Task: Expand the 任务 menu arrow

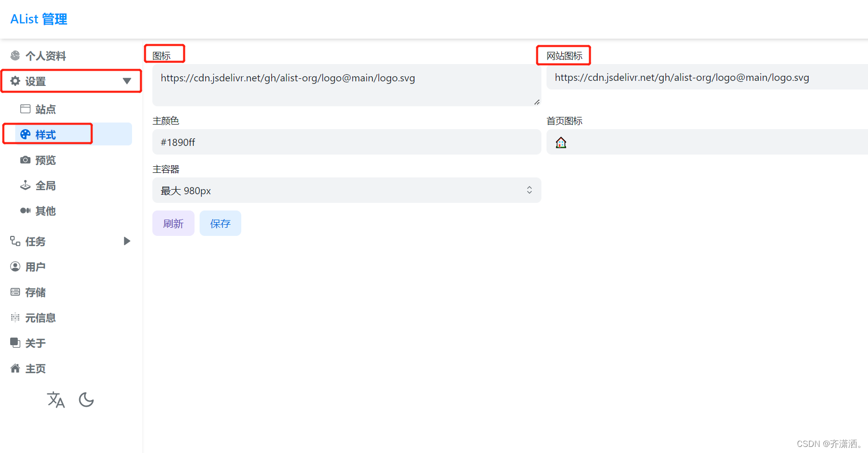Action: point(127,241)
